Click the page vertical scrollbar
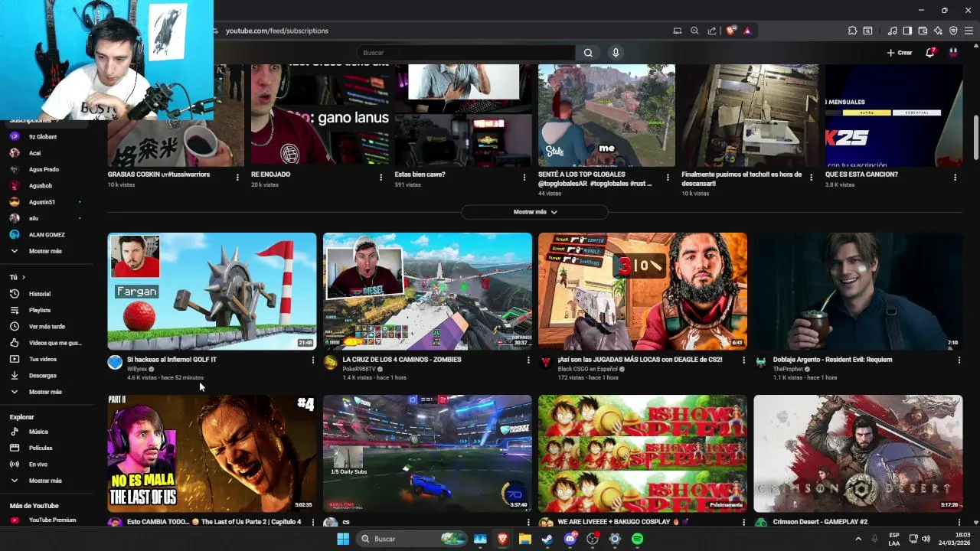The height and width of the screenshot is (551, 980). tap(975, 138)
